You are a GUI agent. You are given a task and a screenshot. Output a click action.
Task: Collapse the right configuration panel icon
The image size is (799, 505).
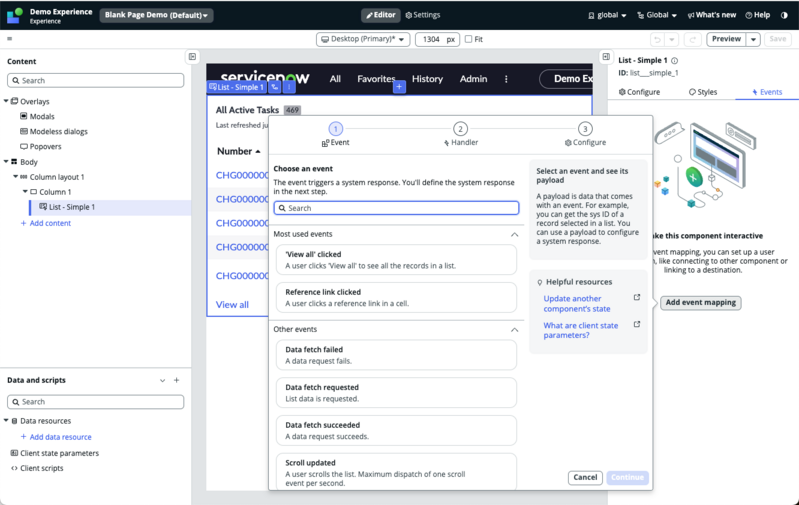click(x=606, y=57)
